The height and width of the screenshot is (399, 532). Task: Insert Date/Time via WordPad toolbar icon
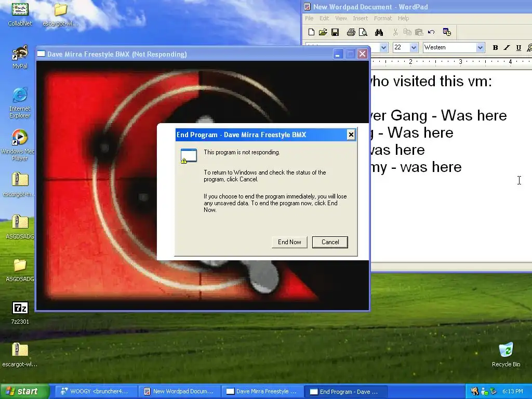point(447,32)
